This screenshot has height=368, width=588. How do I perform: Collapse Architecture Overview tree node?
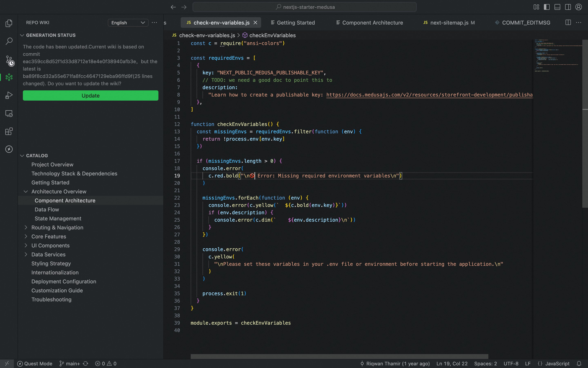click(26, 192)
